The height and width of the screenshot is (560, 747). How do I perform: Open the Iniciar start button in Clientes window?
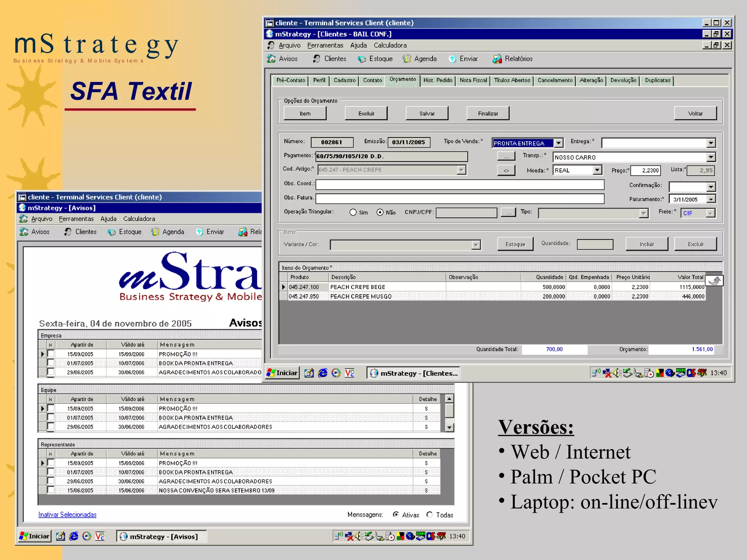pyautogui.click(x=282, y=373)
